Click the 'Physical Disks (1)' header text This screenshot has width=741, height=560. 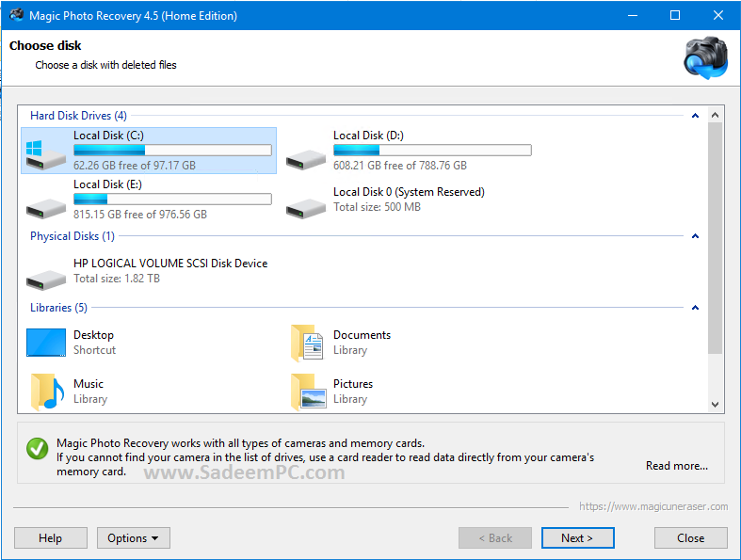tap(72, 236)
